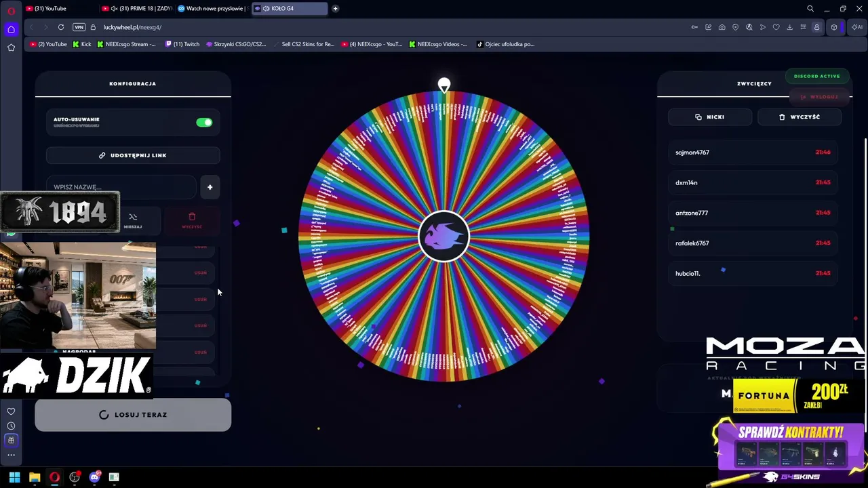Open the Opera AI assistant button
Image resolution: width=868 pixels, height=488 pixels.
coord(857,27)
